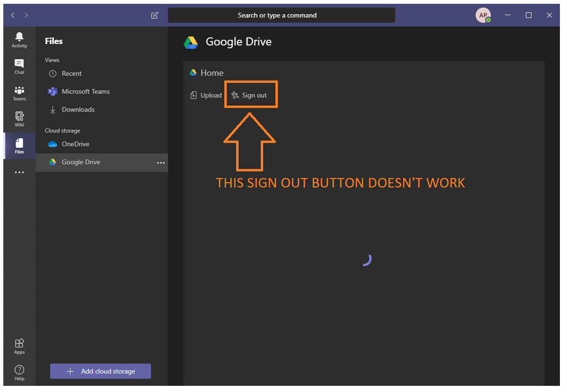Click the Home breadcrumb
This screenshot has height=392, width=567.
(212, 73)
